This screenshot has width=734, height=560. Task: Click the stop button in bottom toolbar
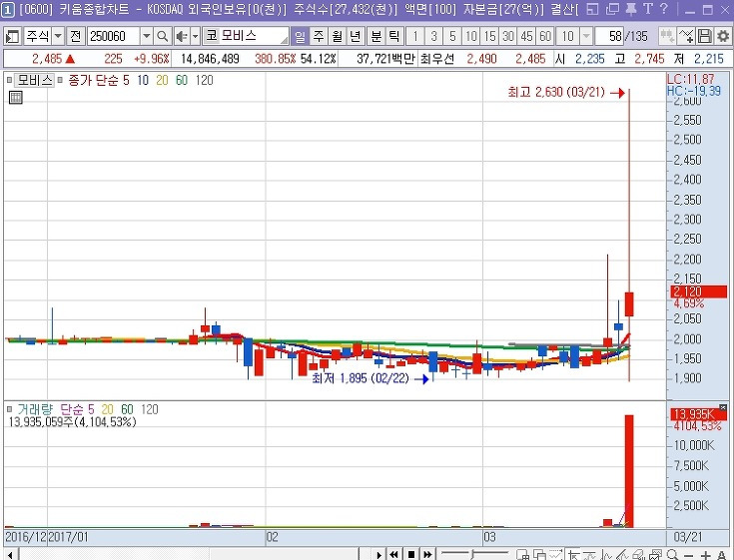pyautogui.click(x=411, y=554)
